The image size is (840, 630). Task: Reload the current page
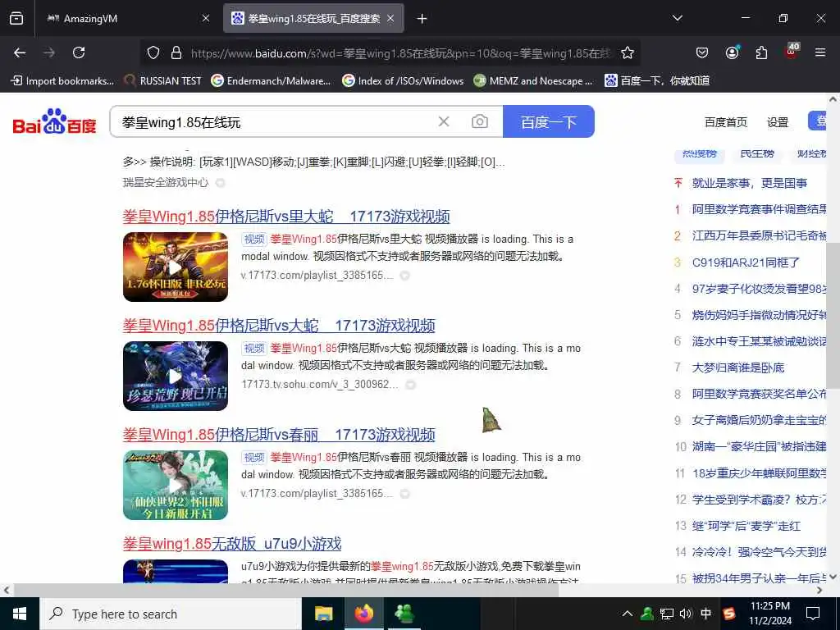[x=79, y=52]
